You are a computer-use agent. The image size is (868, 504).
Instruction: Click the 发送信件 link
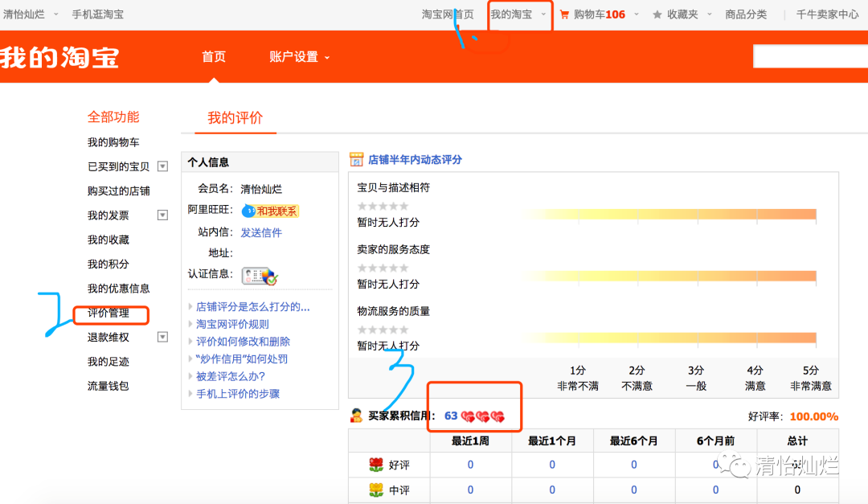tap(261, 232)
